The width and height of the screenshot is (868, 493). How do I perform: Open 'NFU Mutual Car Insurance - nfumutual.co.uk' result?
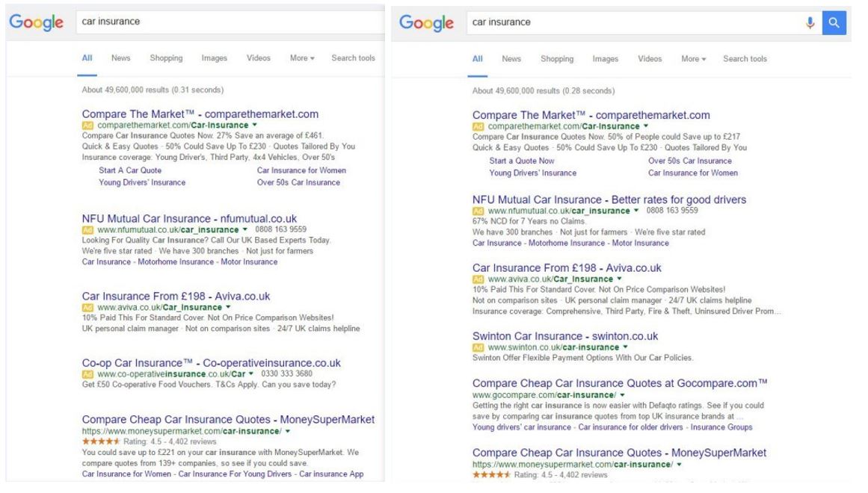coord(189,219)
